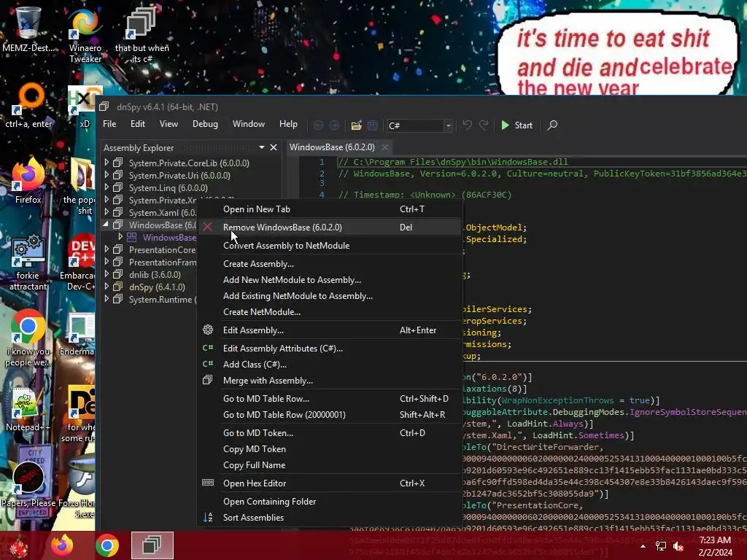Viewport: 747px width, 560px height.
Task: Choose Open Hex Editor
Action: click(330, 483)
